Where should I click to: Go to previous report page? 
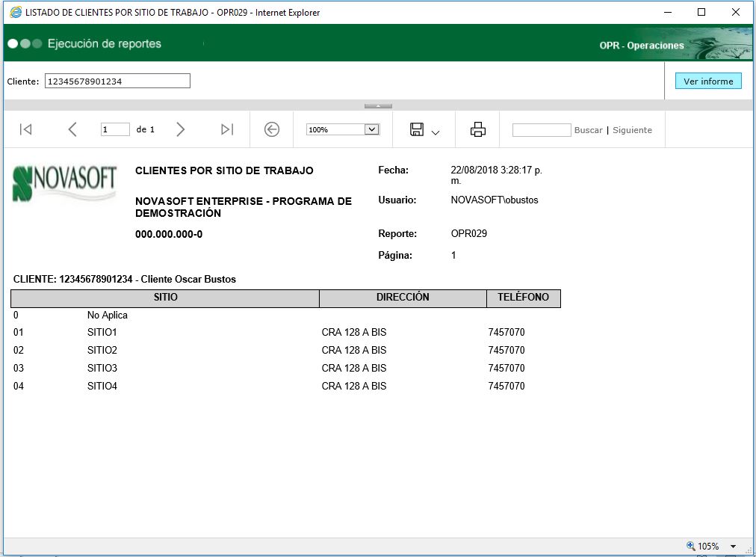72,129
